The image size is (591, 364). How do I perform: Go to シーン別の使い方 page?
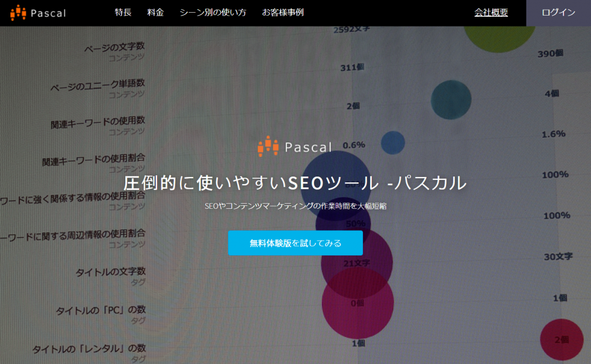coord(212,13)
